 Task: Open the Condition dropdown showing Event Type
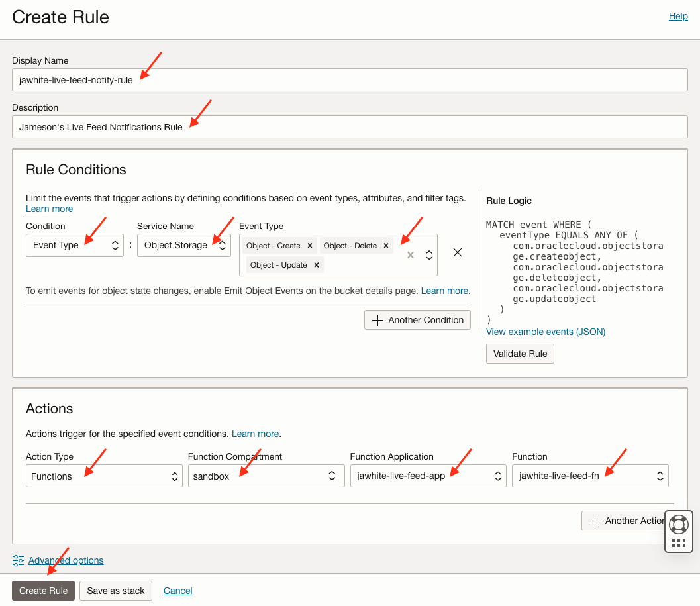click(74, 245)
